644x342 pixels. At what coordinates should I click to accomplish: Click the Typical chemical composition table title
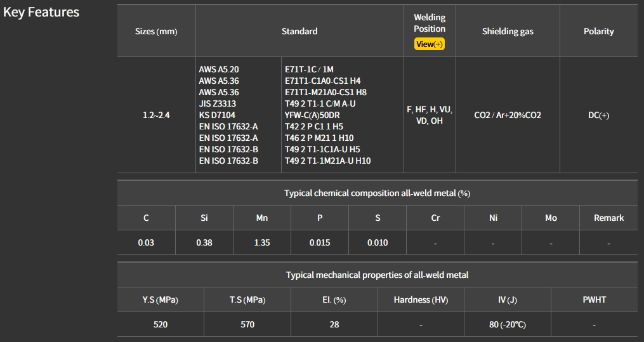[x=377, y=193]
